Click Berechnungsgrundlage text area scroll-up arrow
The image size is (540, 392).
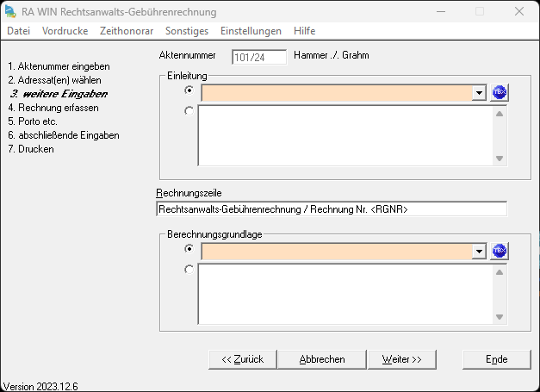(500, 272)
